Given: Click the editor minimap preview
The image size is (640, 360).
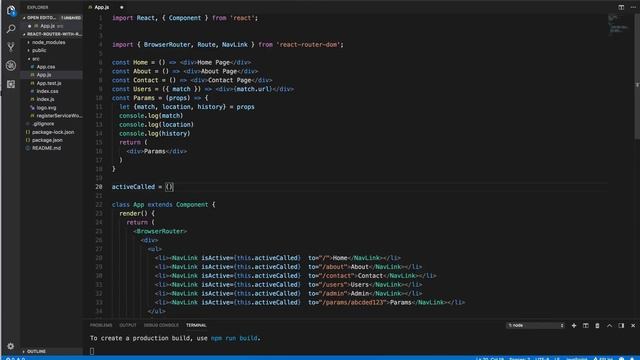Looking at the screenshot, I should click(618, 25).
